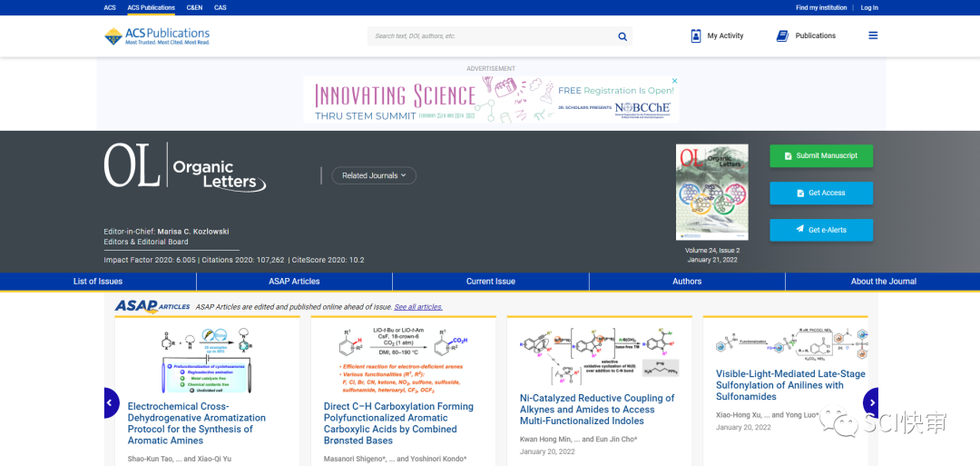This screenshot has width=980, height=466.
Task: Click the Get e-Alerts button
Action: click(821, 230)
